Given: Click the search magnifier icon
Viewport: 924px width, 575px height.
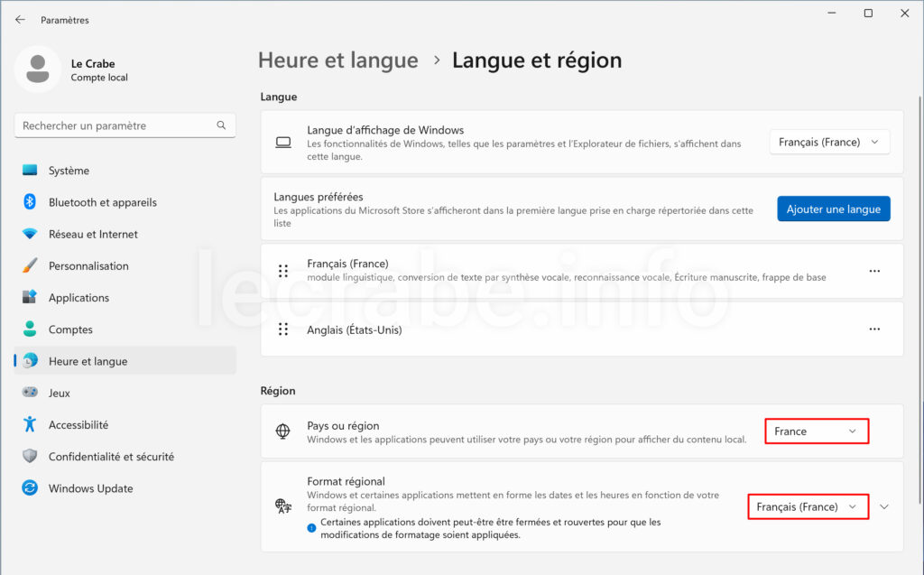Looking at the screenshot, I should coord(221,125).
